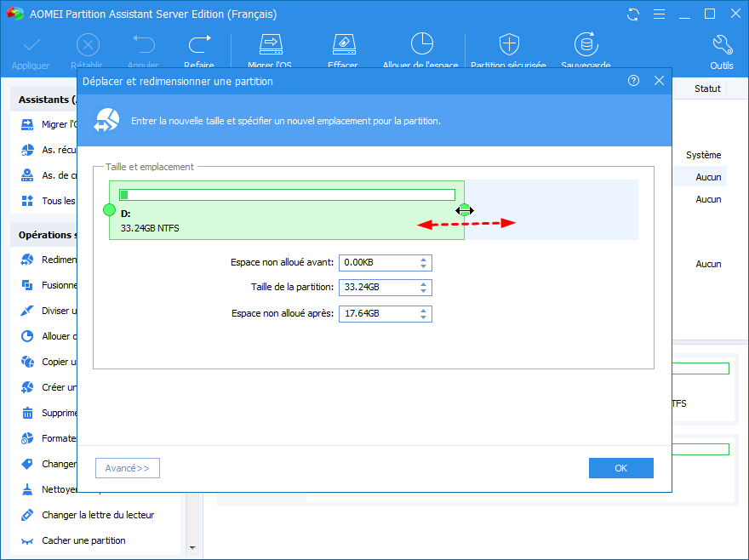Screen dimensions: 749x560
Task: Select Migrer l'OS assistant in sidebar
Action: tap(48, 125)
